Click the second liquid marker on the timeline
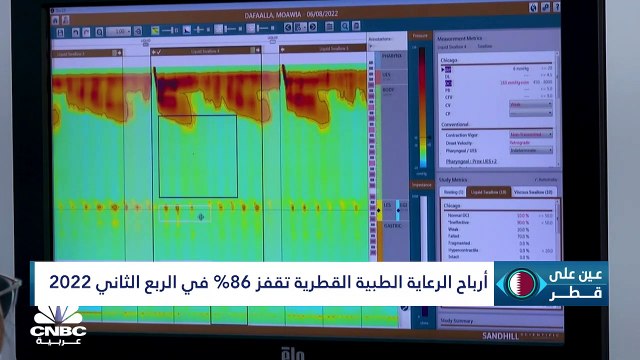 273,40
